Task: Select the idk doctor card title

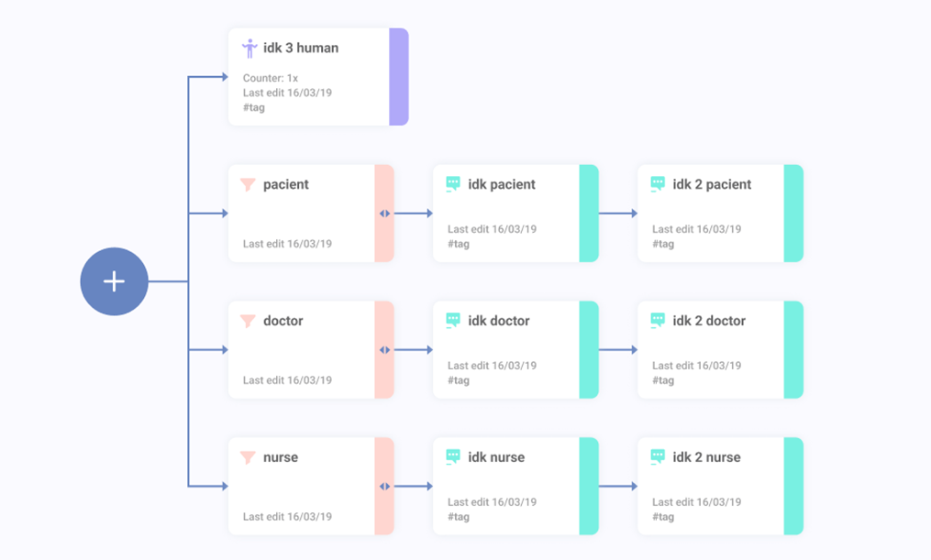Action: point(499,321)
